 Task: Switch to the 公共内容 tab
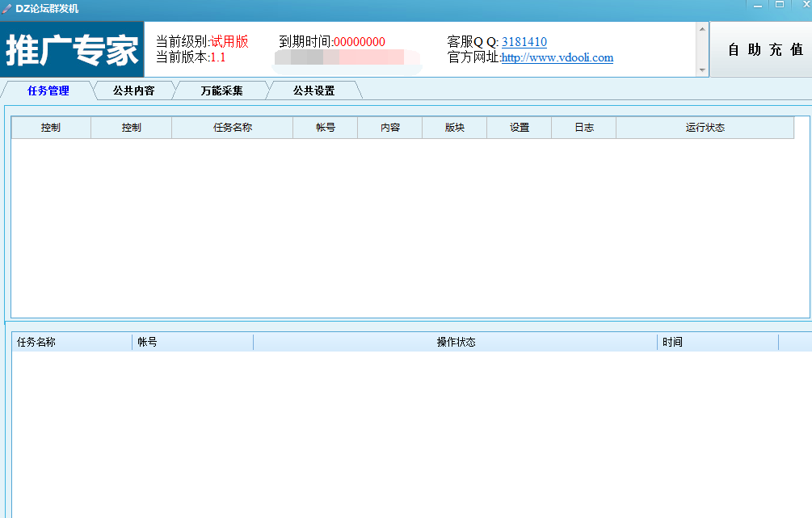(x=132, y=91)
